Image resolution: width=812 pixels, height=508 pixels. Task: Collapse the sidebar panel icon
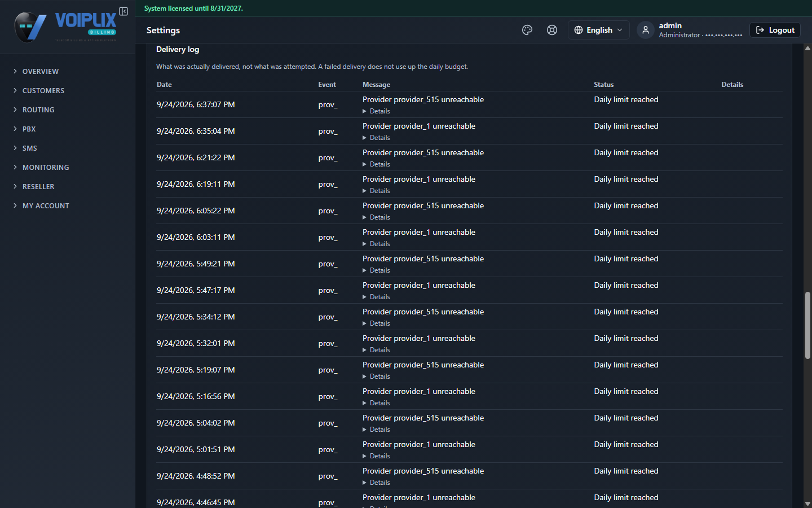[123, 11]
